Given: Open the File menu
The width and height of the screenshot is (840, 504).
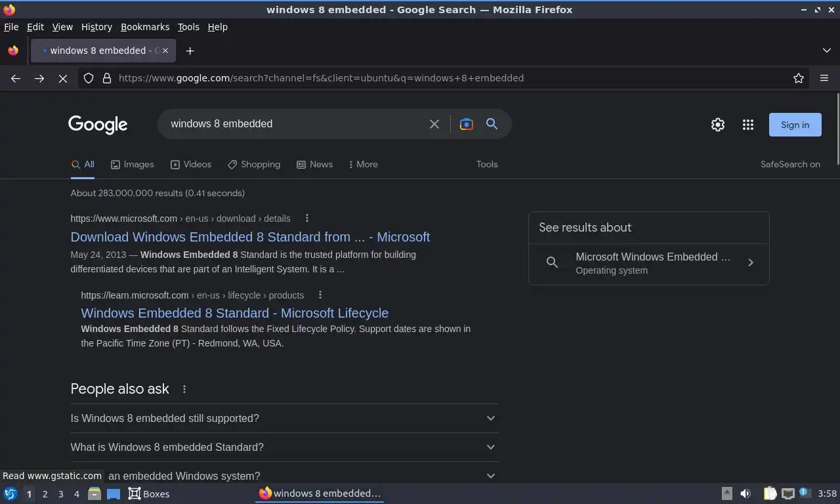Looking at the screenshot, I should (x=11, y=27).
